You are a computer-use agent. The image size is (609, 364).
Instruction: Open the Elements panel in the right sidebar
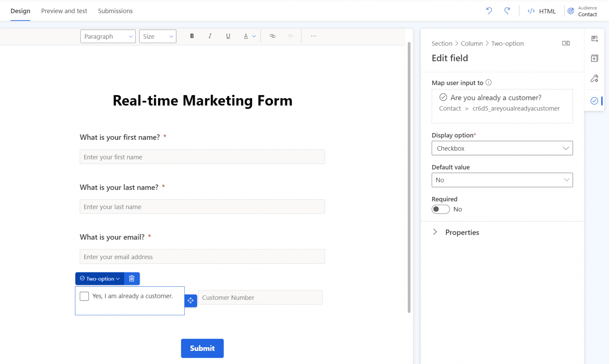coord(594,38)
